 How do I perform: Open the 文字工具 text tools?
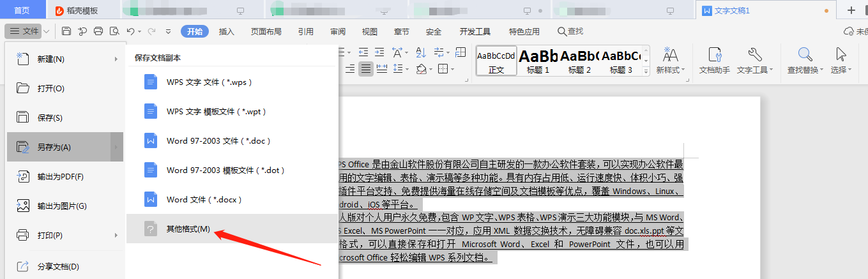754,61
